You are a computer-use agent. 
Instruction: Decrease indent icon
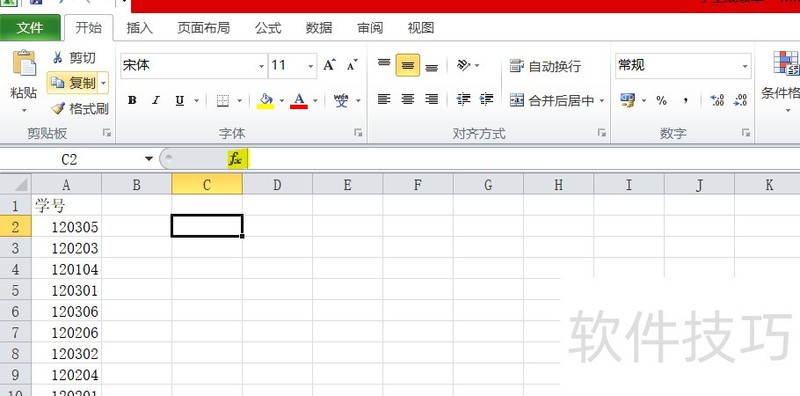click(463, 99)
